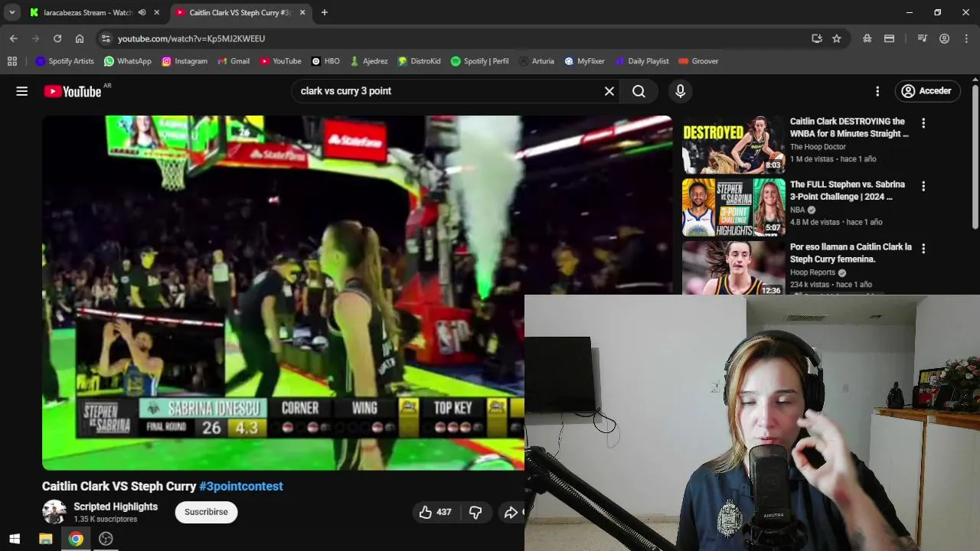980x551 pixels.
Task: Open the Gmail bookmark
Action: coord(234,61)
